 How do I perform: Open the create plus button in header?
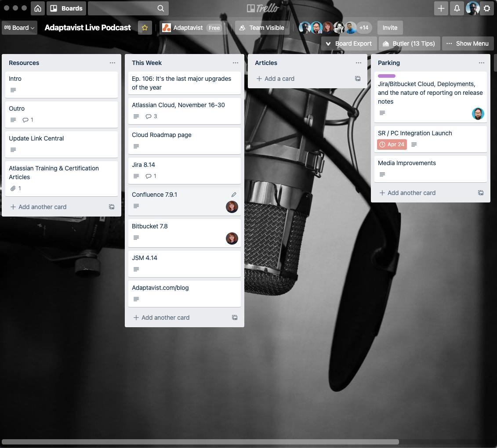(x=441, y=8)
